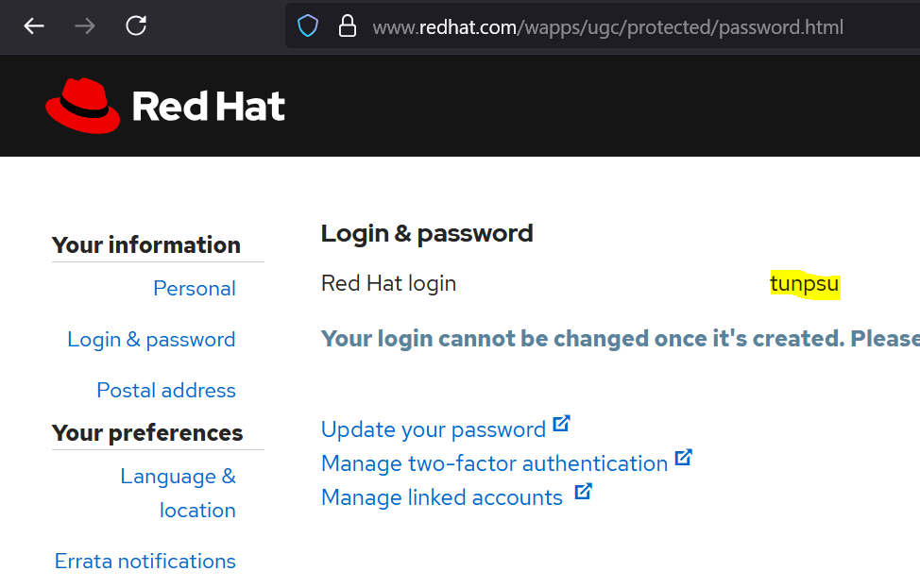Open Manage linked accounts

click(440, 496)
